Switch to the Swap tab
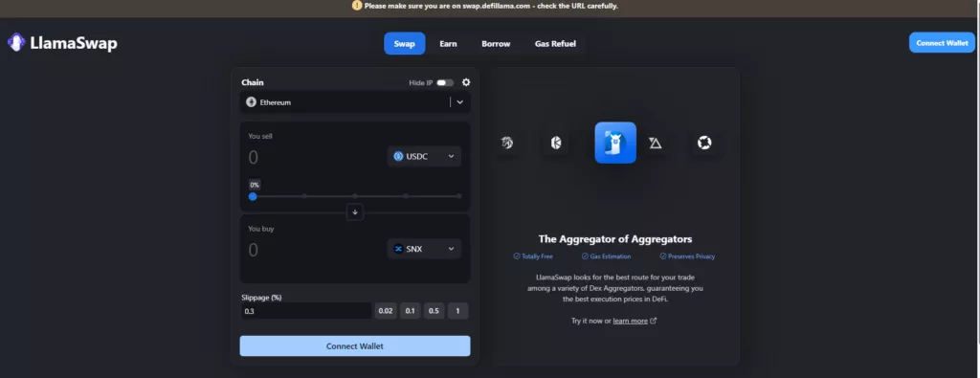The height and width of the screenshot is (378, 980). (x=405, y=44)
